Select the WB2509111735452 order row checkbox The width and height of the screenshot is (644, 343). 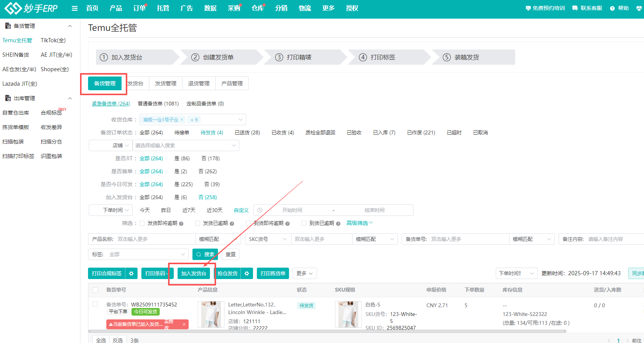pos(95,304)
